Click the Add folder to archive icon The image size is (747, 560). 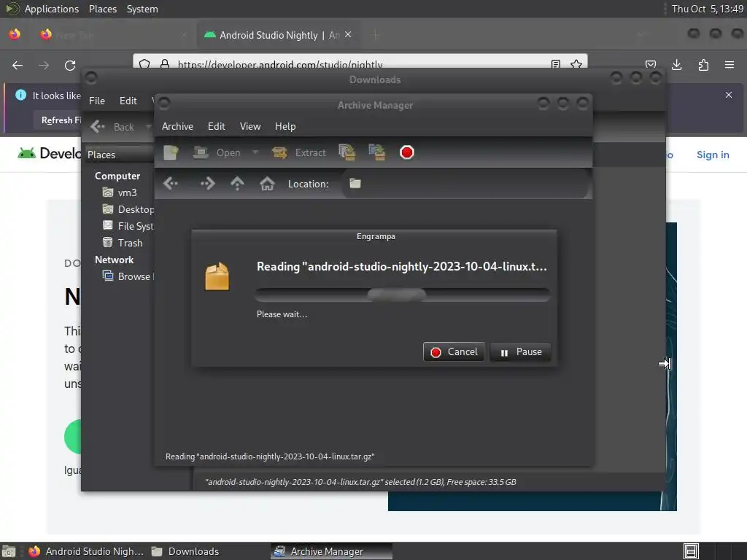pos(377,152)
